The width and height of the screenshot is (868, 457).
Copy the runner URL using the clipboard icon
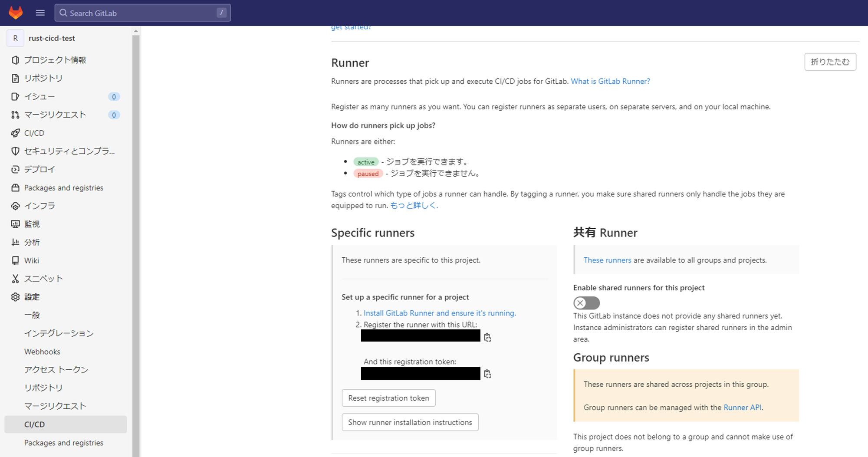click(487, 337)
